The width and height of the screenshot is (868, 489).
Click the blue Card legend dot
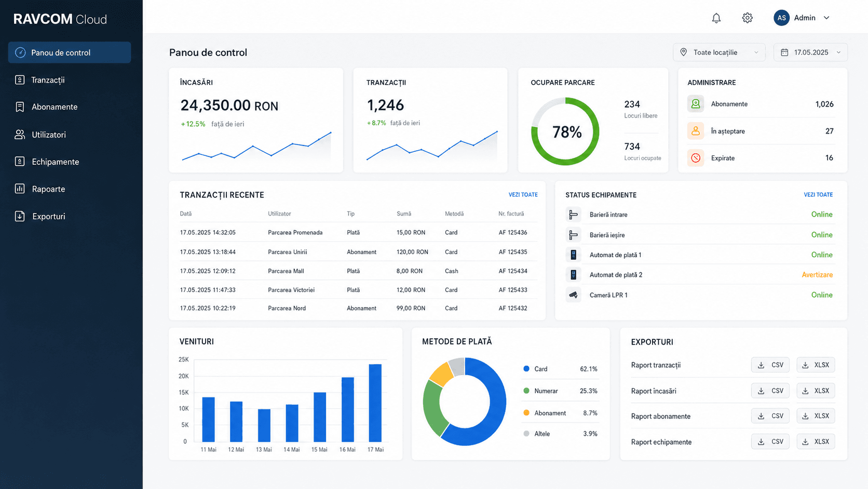coord(526,368)
